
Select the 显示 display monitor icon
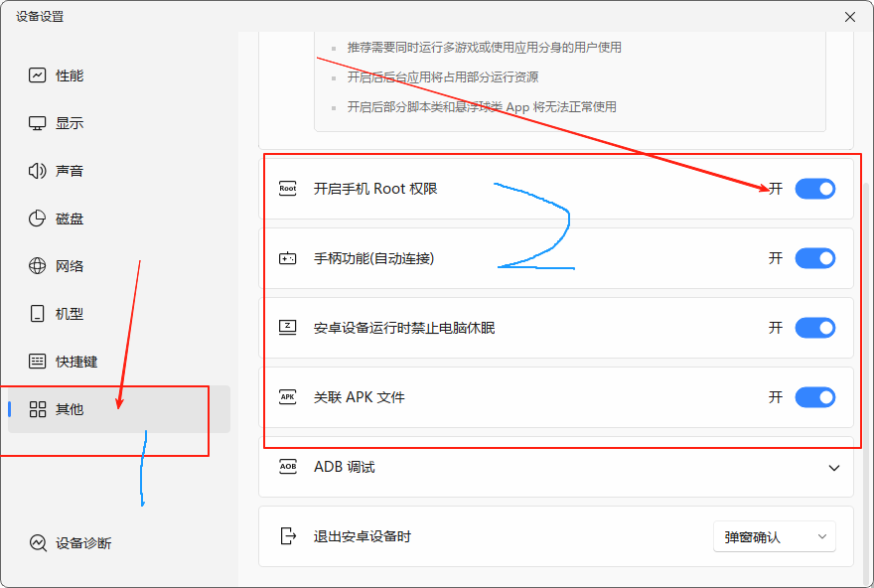click(x=38, y=123)
